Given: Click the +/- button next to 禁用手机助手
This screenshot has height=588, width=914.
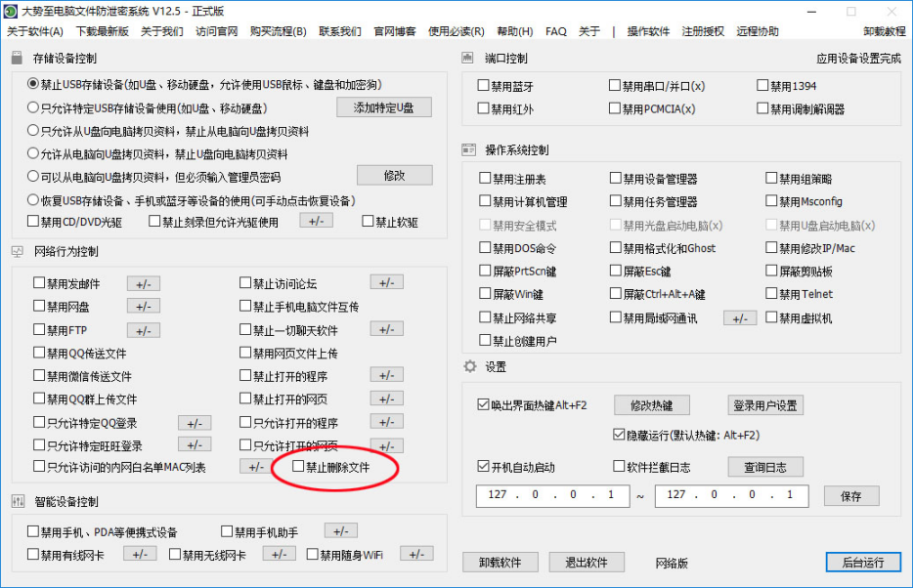Looking at the screenshot, I should tap(341, 531).
